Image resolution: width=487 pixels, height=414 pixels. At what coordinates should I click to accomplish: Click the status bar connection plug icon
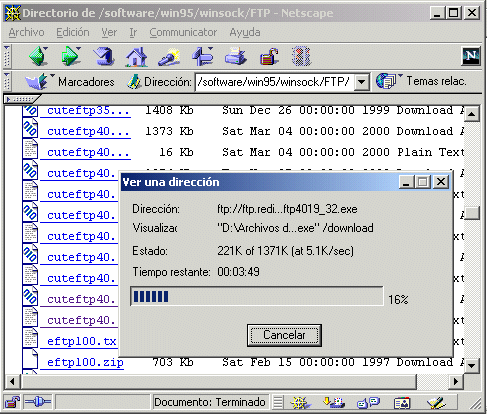[x=38, y=402]
